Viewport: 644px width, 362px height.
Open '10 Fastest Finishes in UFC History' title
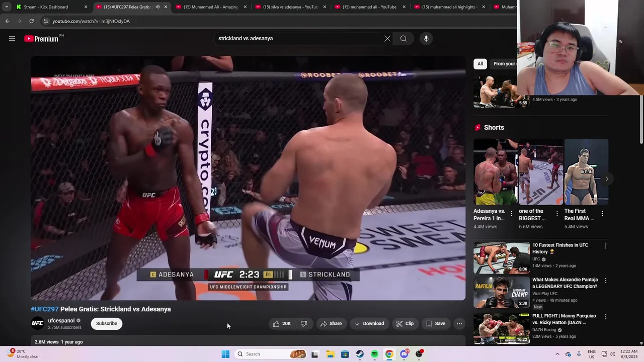pyautogui.click(x=560, y=248)
